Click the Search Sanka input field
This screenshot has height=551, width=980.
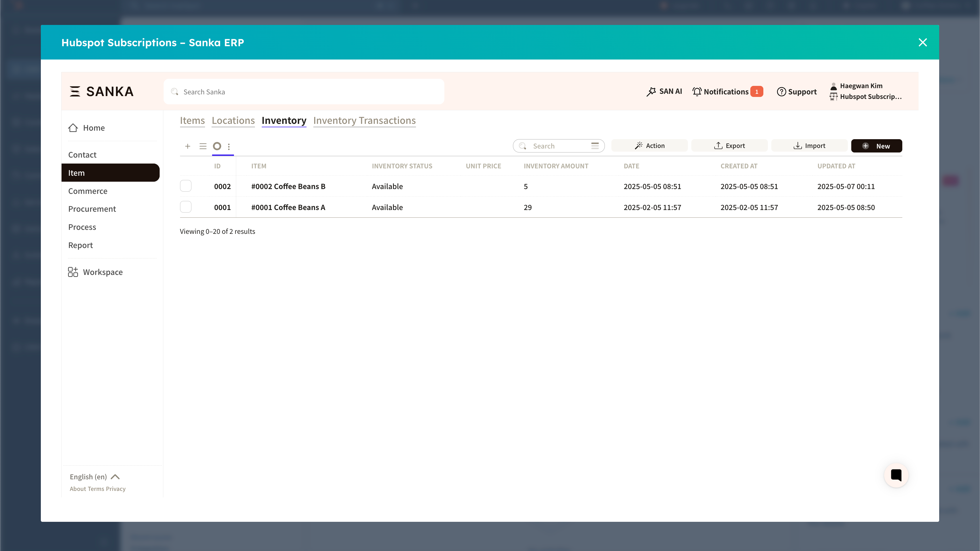tap(304, 92)
